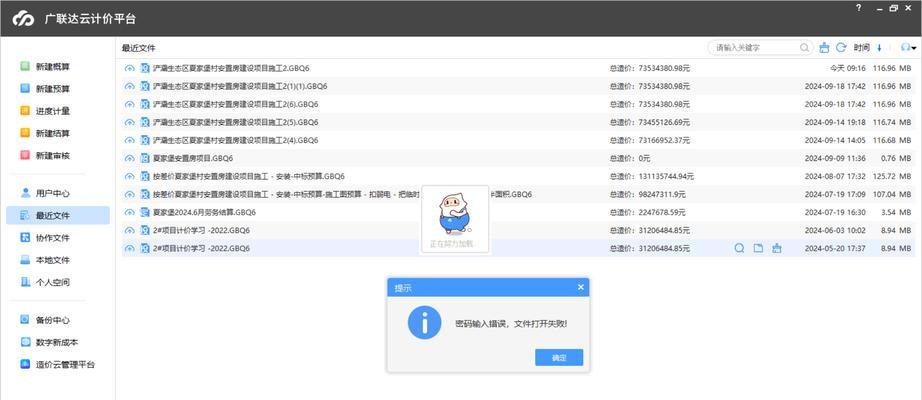
Task: Click cloud icon of 2#项目计价学习 dated 2024-06-03
Action: (129, 231)
